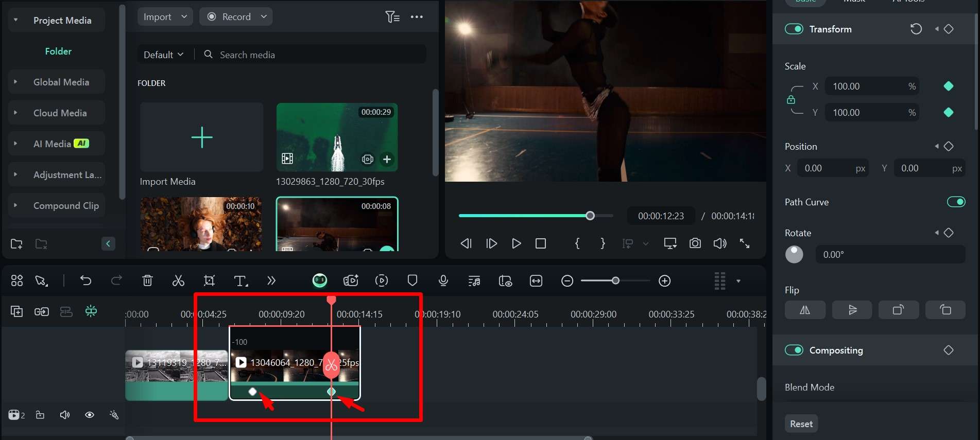Toggle timeline snapping icon
Screen dimensions: 980x440
[91, 311]
